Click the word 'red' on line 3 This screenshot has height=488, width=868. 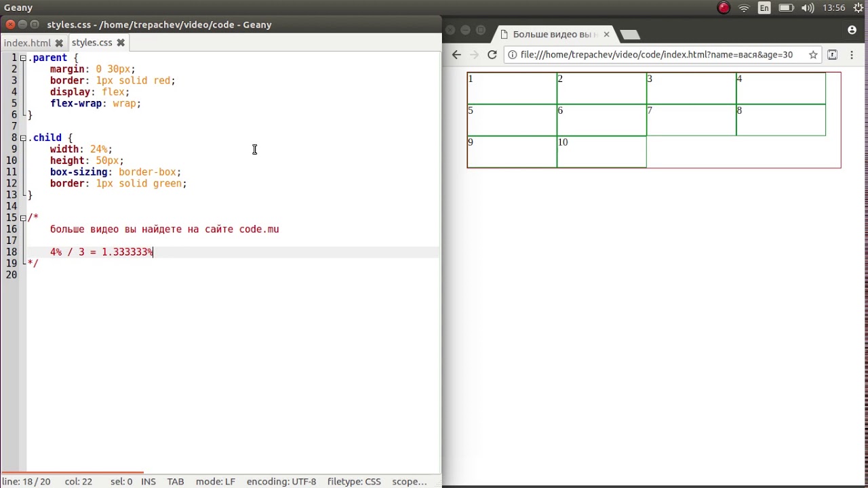(161, 81)
